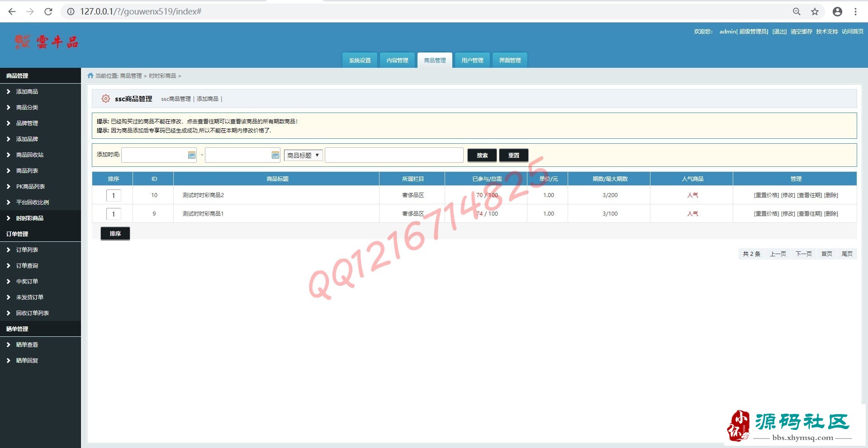
Task: Open the zoom magnifier icon in the address bar
Action: [x=797, y=12]
